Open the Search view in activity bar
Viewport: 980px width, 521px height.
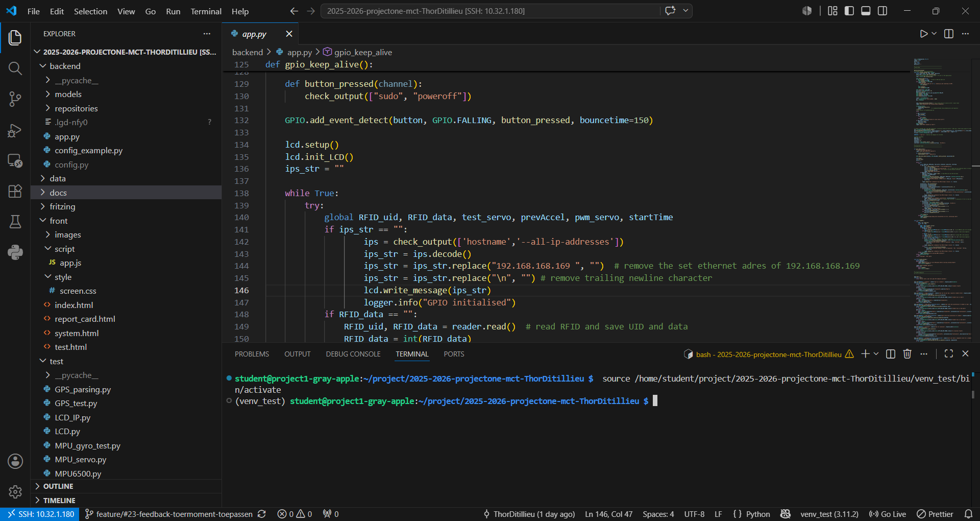point(15,68)
